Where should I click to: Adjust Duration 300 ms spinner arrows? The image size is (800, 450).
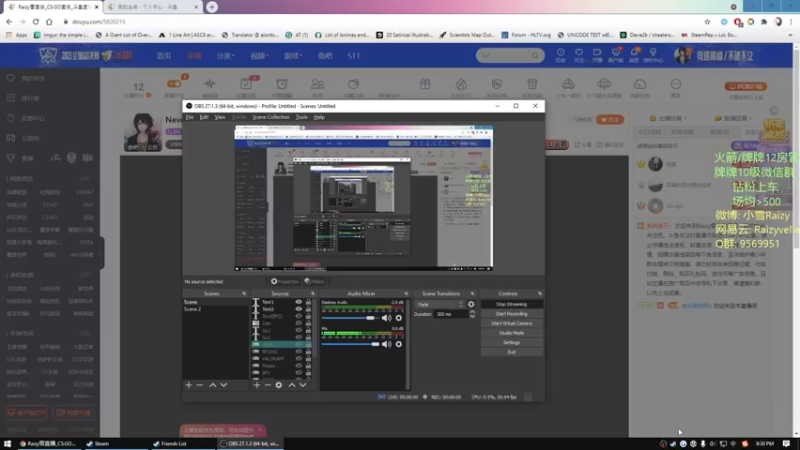tap(472, 314)
